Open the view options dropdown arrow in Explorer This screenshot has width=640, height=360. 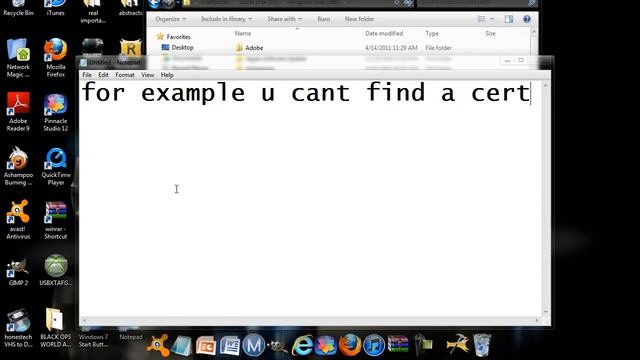point(492,19)
